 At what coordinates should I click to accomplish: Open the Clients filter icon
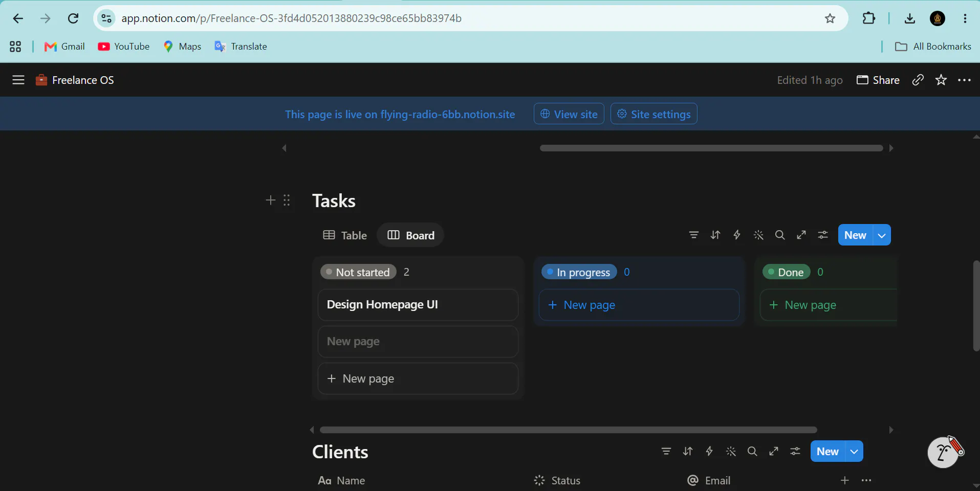[x=666, y=451]
